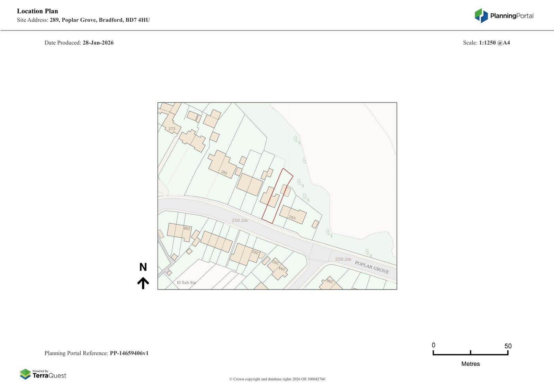
Task: Click the Location Plan title heading
Action: click(x=37, y=11)
